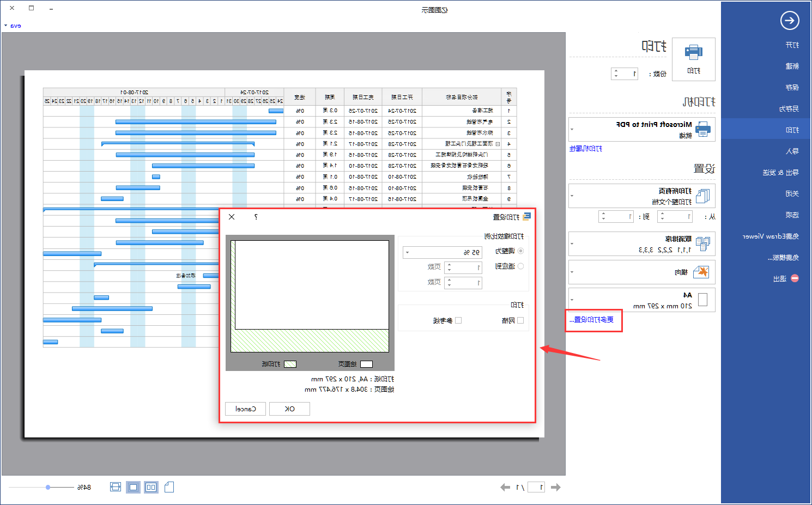
Task: Decrease copies with the 份数 down arrow
Action: (x=616, y=76)
